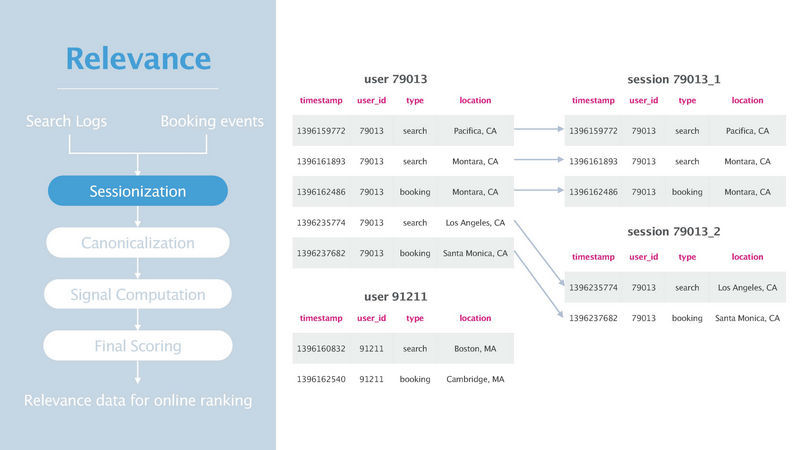Click the Booking events label
Image resolution: width=800 pixels, height=450 pixels.
click(212, 121)
